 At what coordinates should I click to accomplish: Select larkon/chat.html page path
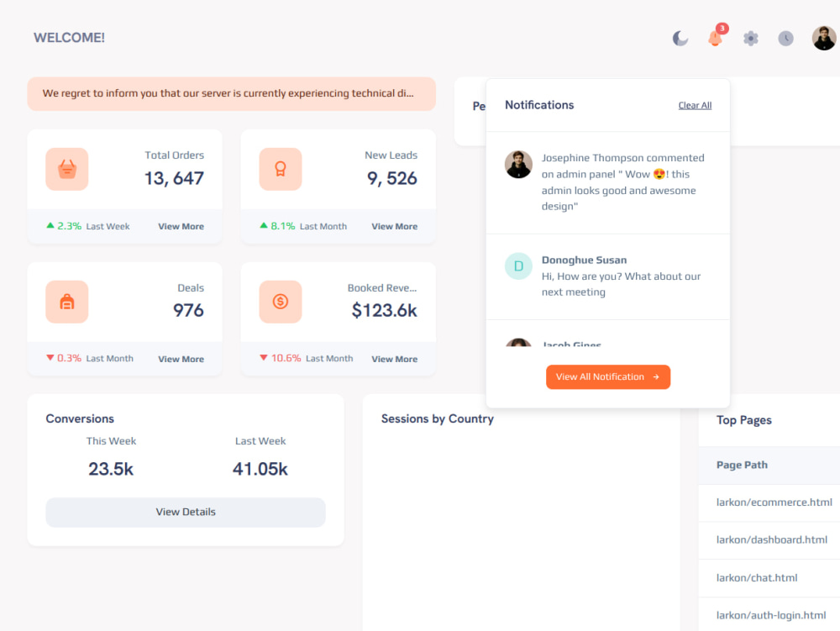(x=757, y=578)
